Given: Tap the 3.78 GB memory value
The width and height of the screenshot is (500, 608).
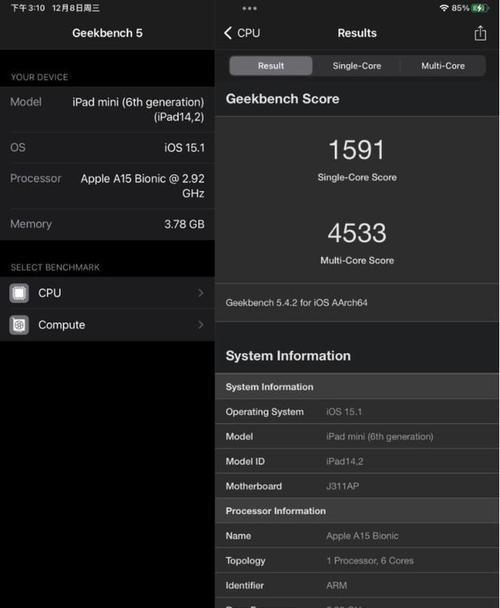Looking at the screenshot, I should click(184, 224).
